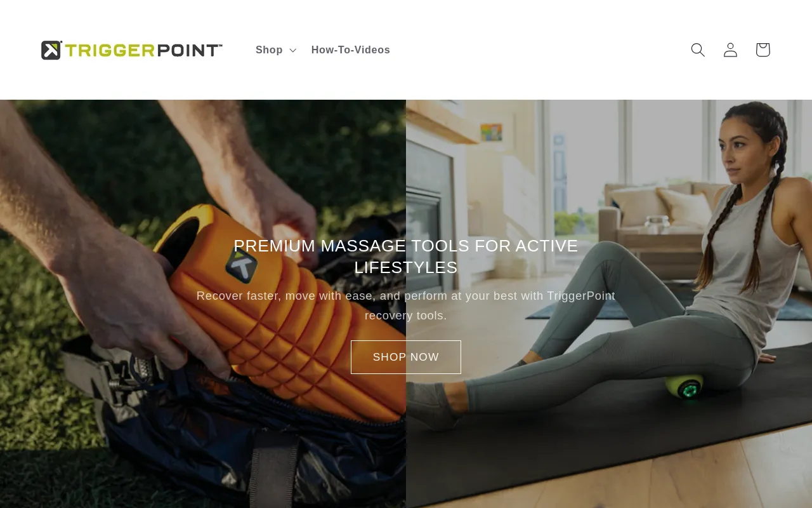812x508 pixels.
Task: Open the shopping cart icon
Action: [763, 50]
